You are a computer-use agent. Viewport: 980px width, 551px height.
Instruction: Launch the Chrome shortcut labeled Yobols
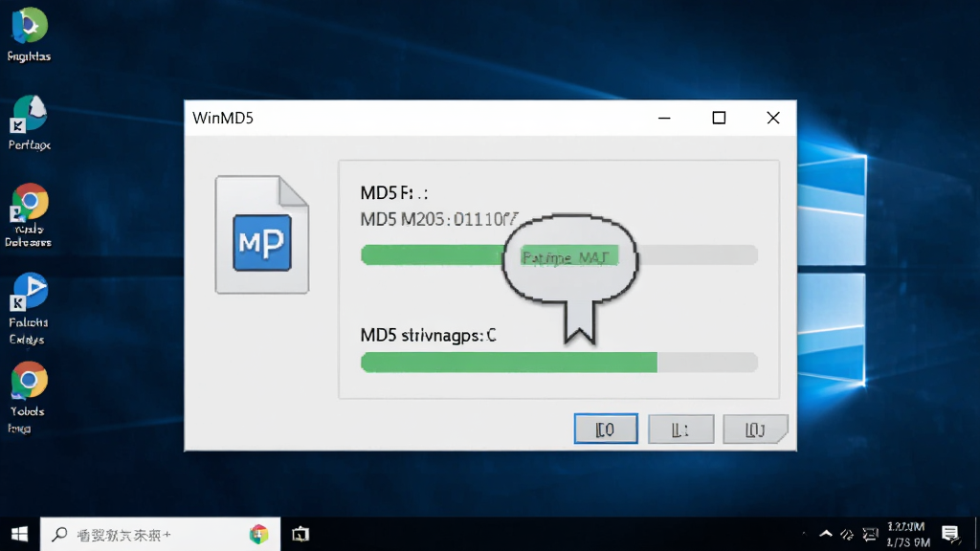pos(28,397)
